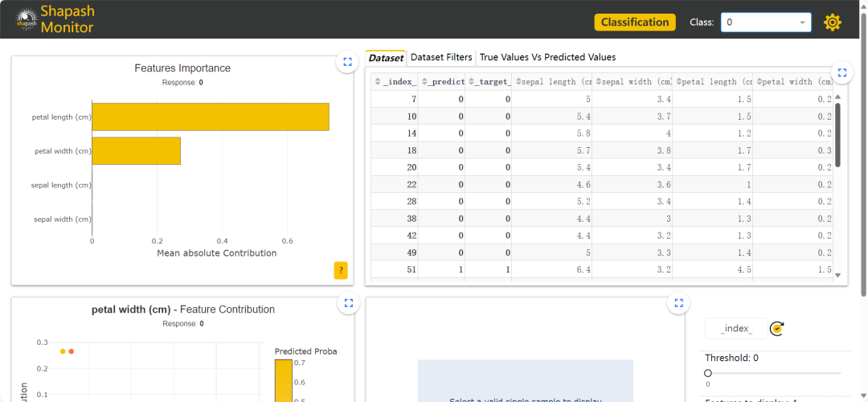Viewport: 868px width, 402px height.
Task: Click the Classification button
Action: 635,23
